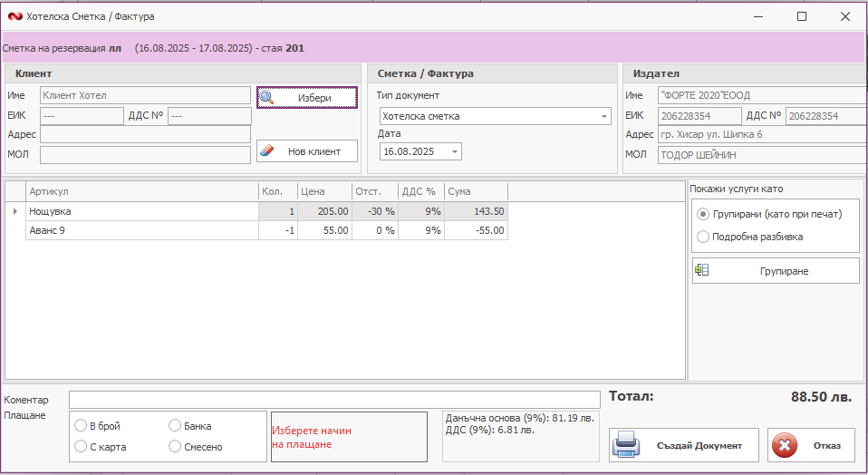Click the app logo in the title bar

(x=14, y=16)
